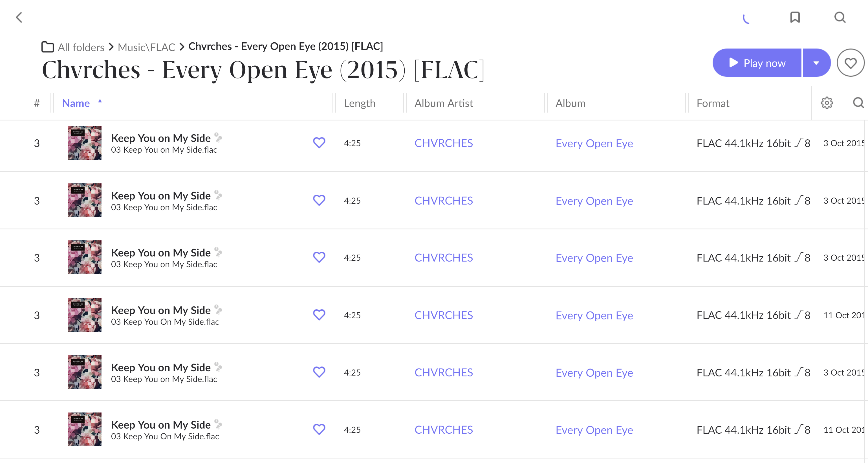Viewport: 868px width, 463px height.
Task: Favorite the folder with the circled heart
Action: click(x=850, y=63)
